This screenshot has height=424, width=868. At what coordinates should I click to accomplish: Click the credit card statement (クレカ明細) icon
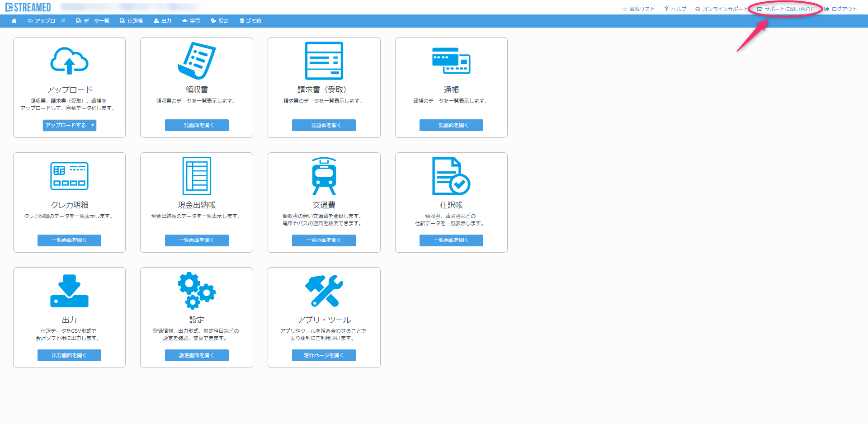coord(69,176)
